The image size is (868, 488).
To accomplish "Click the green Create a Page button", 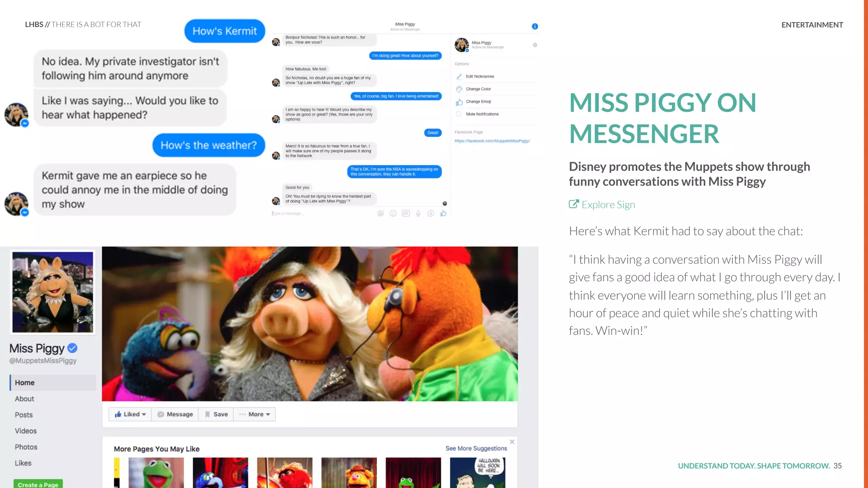I will (38, 484).
